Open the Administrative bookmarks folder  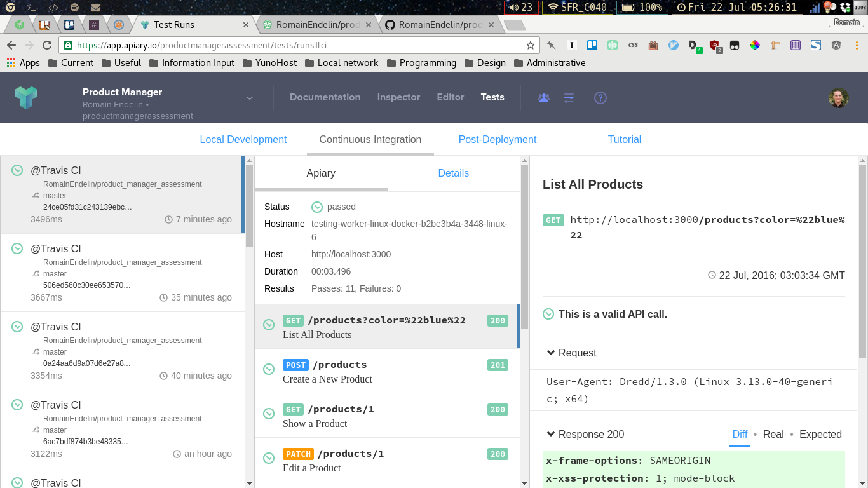[x=550, y=63]
